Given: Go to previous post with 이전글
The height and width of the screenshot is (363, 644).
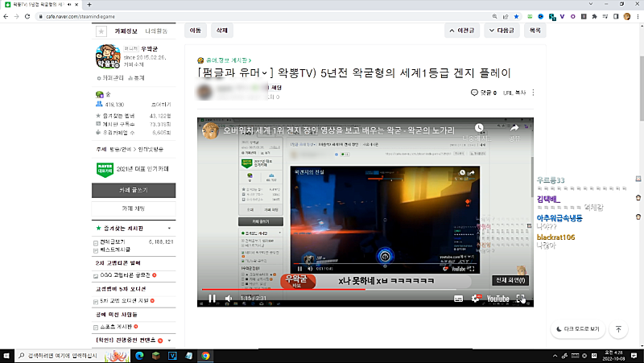Looking at the screenshot, I should coord(462,31).
